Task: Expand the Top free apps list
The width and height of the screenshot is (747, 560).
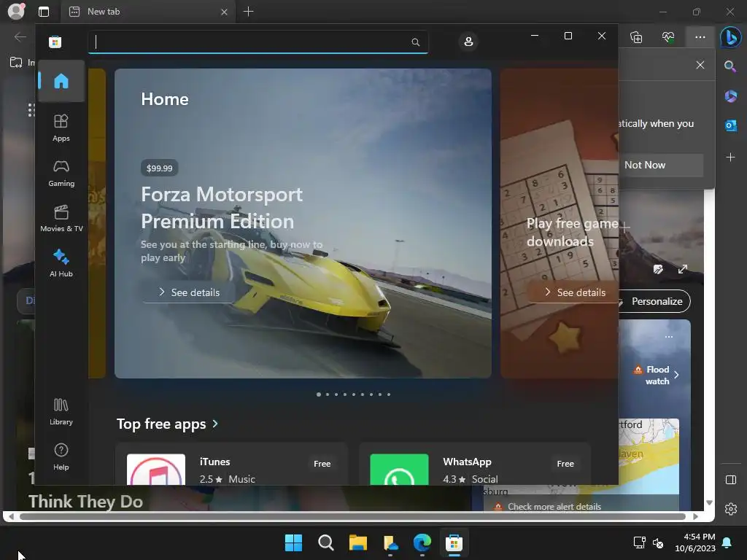Action: pos(168,424)
